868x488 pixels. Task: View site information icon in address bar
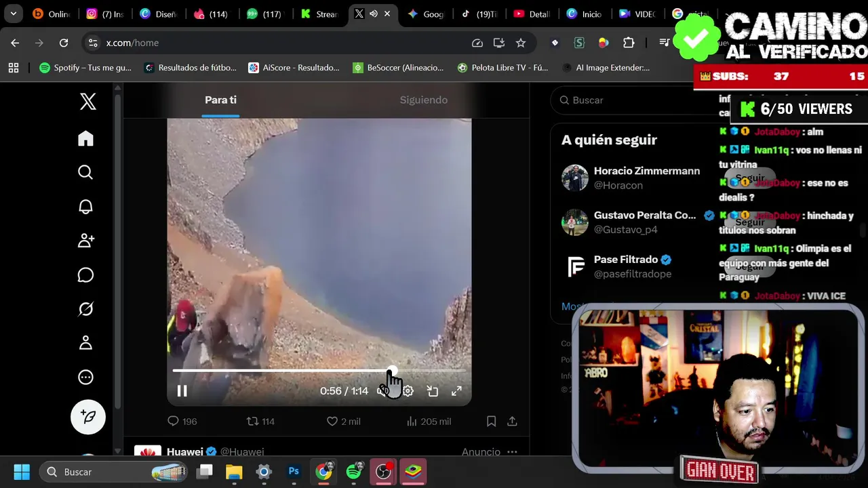[x=93, y=43]
